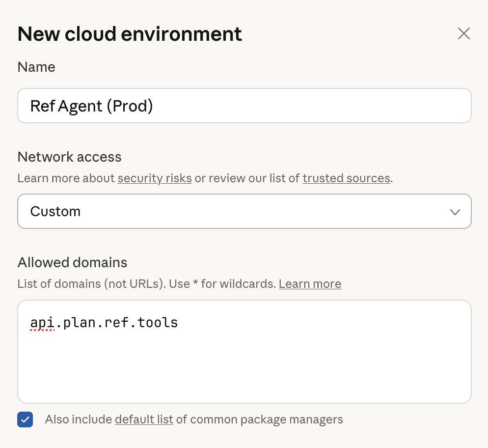488x448 pixels.
Task: Close the New cloud environment dialog
Action: pyautogui.click(x=463, y=33)
